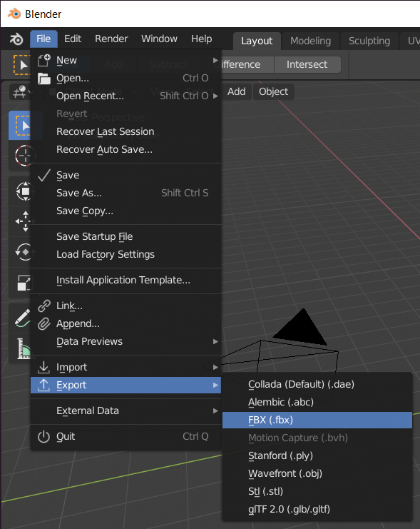
Task: Select the Cursor tool in toolbar
Action: point(23,156)
